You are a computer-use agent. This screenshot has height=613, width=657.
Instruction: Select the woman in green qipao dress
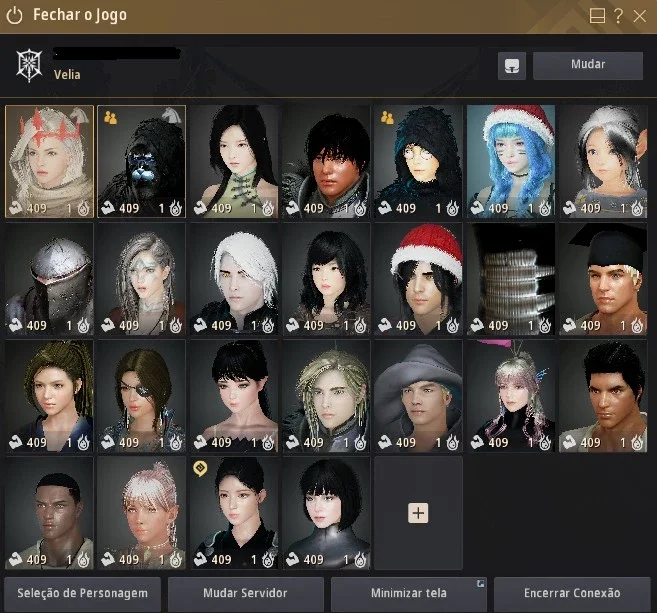[234, 161]
